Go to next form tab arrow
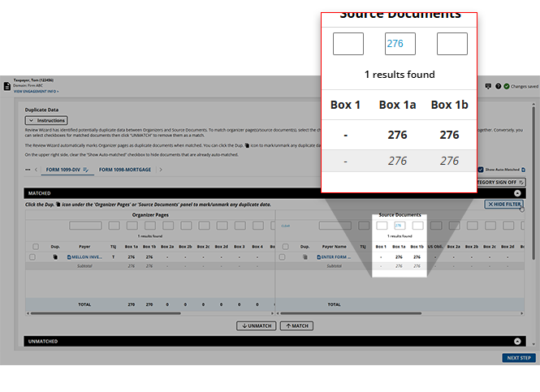Image resolution: width=540 pixels, height=392 pixels. (161, 170)
